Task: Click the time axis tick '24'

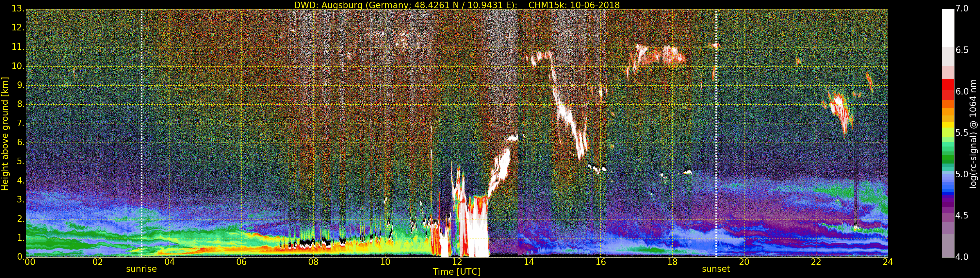Action: point(888,262)
